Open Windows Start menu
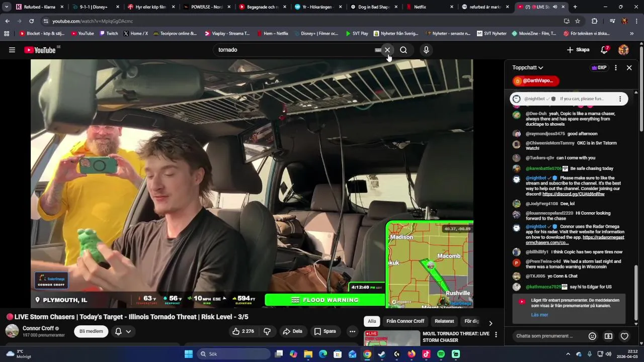This screenshot has width=644, height=362. coord(189,354)
